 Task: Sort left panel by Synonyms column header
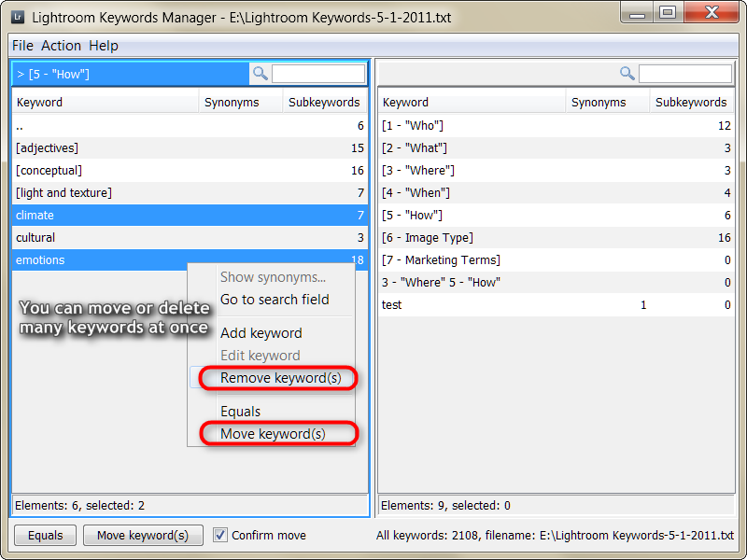click(241, 103)
